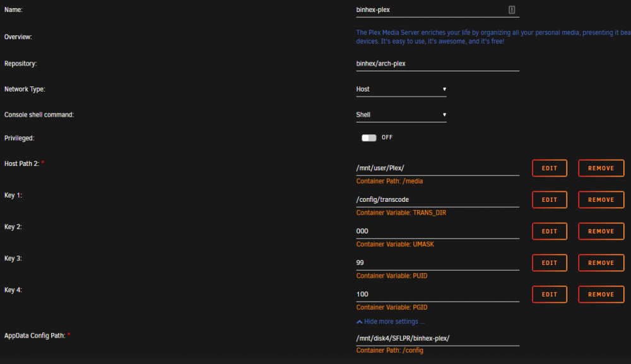
Task: Remove Key 2 UMASK variable
Action: 601,232
